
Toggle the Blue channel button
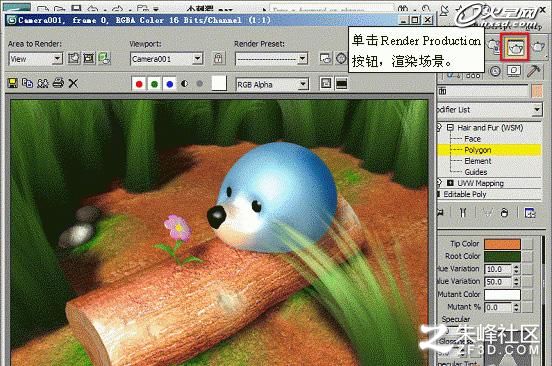[170, 84]
